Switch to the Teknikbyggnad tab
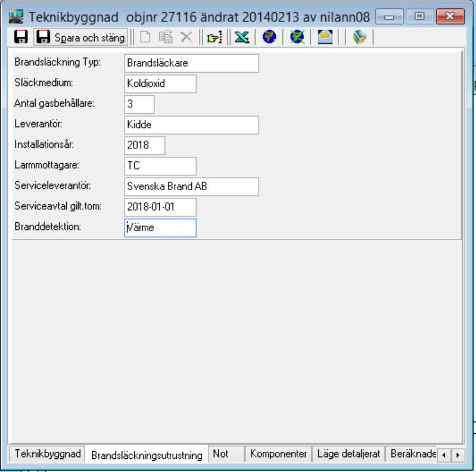This screenshot has width=476, height=472. tap(47, 454)
